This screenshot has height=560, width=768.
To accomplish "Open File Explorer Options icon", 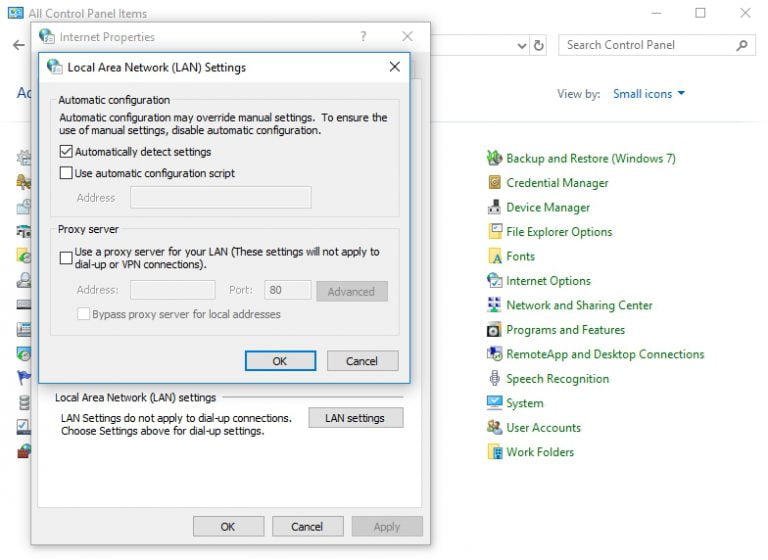I will click(x=494, y=232).
